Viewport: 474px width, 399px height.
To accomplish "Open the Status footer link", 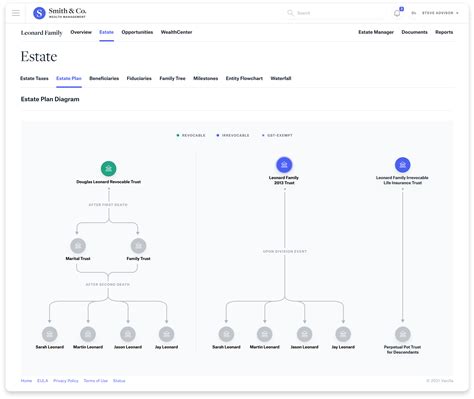I will click(119, 381).
